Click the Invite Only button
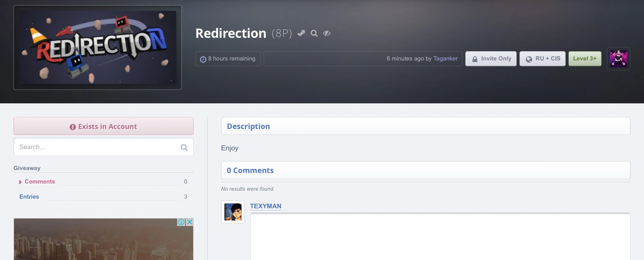This screenshot has height=260, width=644. point(491,59)
